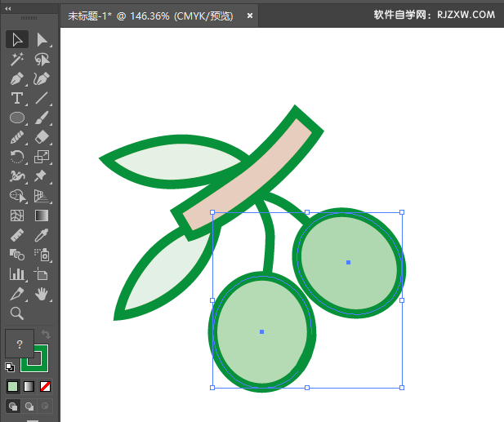Activate the Scale tool
The height and width of the screenshot is (422, 504).
click(x=42, y=157)
